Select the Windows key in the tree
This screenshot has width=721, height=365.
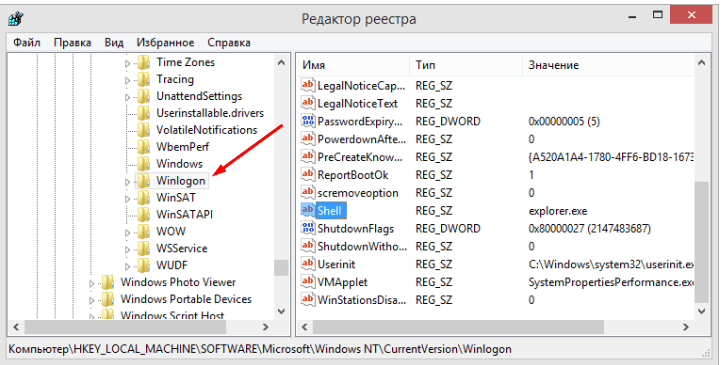tap(179, 164)
